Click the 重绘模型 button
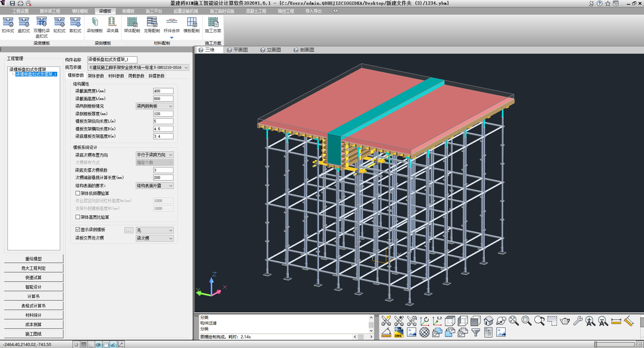The height and width of the screenshot is (348, 644). pos(34,258)
